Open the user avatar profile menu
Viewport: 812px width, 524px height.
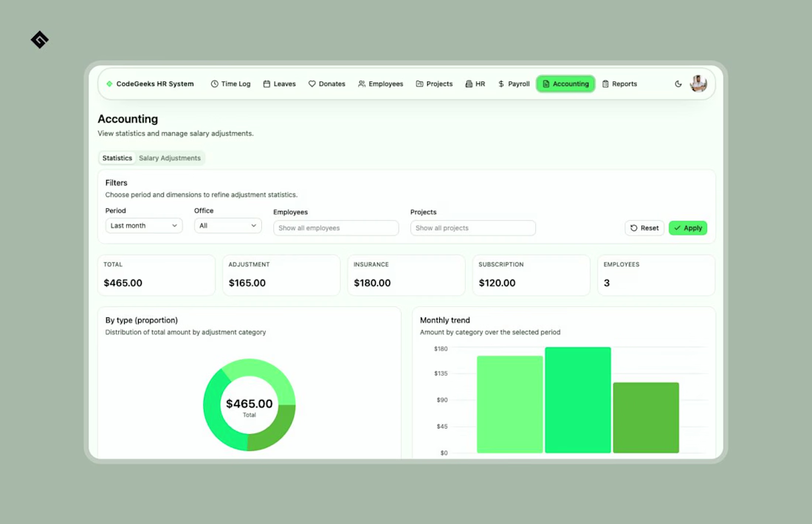tap(698, 83)
